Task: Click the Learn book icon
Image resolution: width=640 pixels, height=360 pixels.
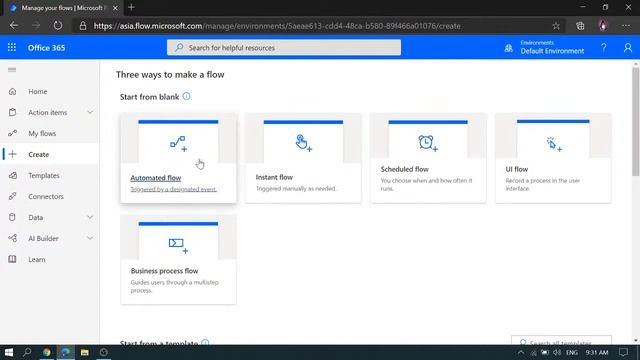Action: [x=13, y=259]
